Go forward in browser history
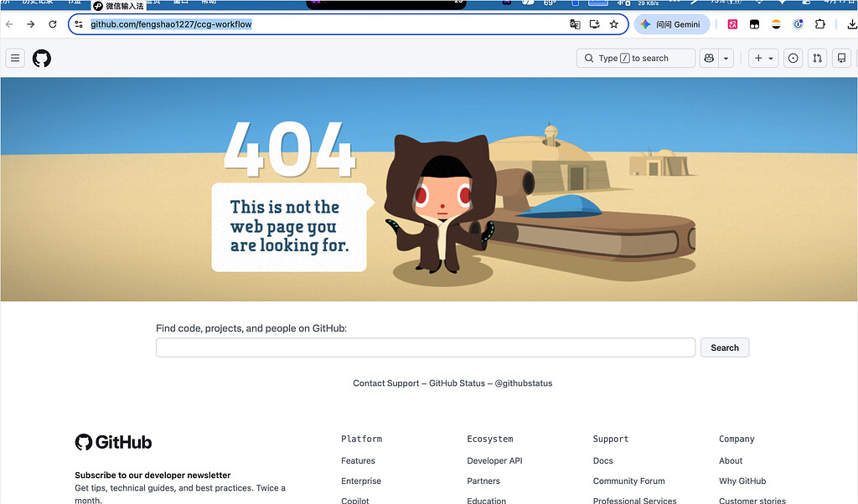 click(31, 24)
